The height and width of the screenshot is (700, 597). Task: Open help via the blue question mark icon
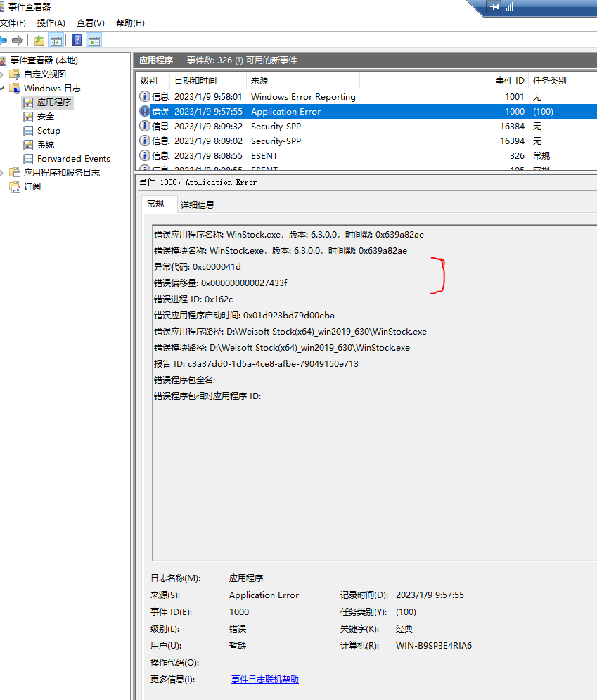[x=77, y=41]
